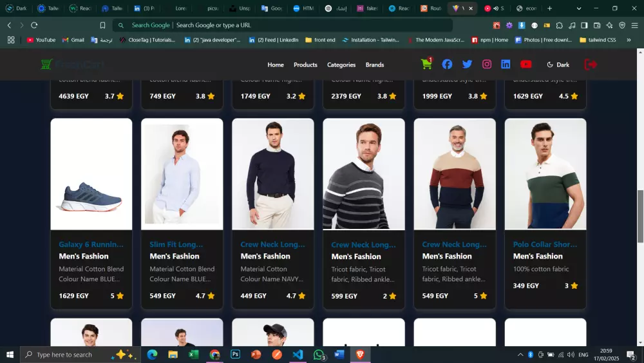Open the YouTube bookmark
The height and width of the screenshot is (363, 644).
(41, 40)
